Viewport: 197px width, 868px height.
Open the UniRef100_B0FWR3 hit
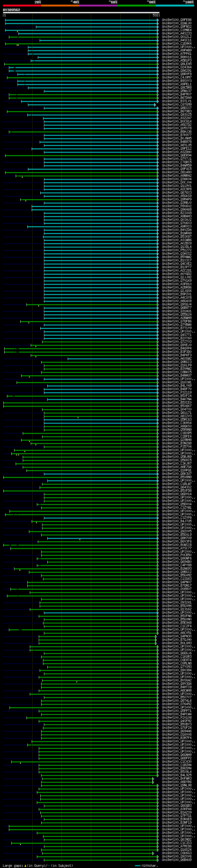176,778
